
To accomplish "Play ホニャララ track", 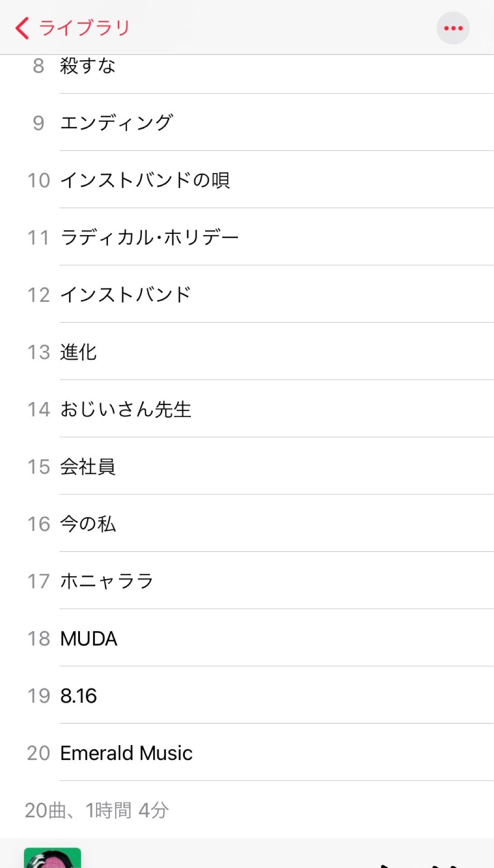I will pos(107,581).
